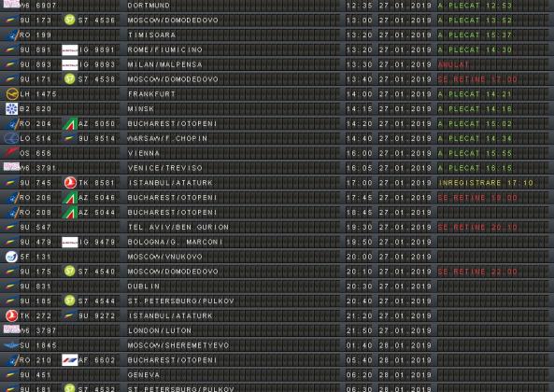This screenshot has width=554, height=392.
Task: Click flight number 5F 131
Action: click(36, 257)
